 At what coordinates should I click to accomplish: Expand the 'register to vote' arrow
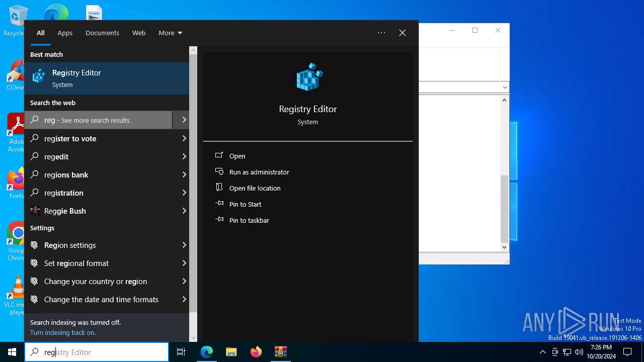pos(184,138)
